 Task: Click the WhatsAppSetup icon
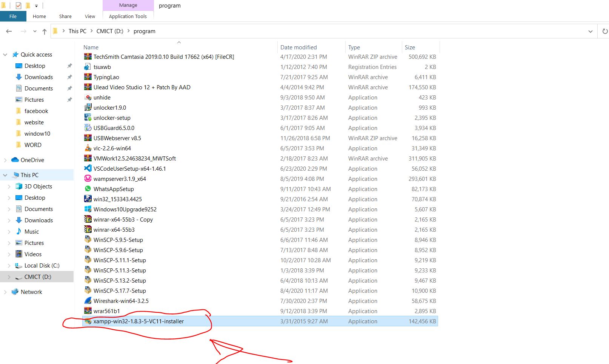tap(88, 189)
